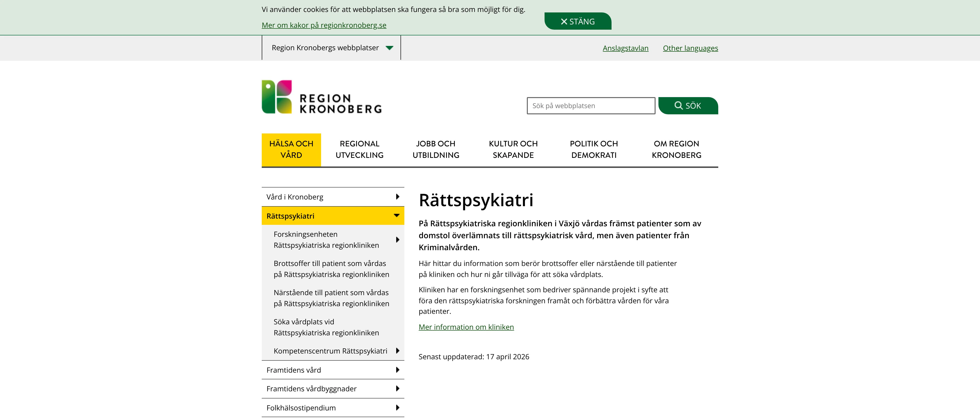Viewport: 980px width, 420px height.
Task: Select the Regional utveckling tab
Action: 360,149
